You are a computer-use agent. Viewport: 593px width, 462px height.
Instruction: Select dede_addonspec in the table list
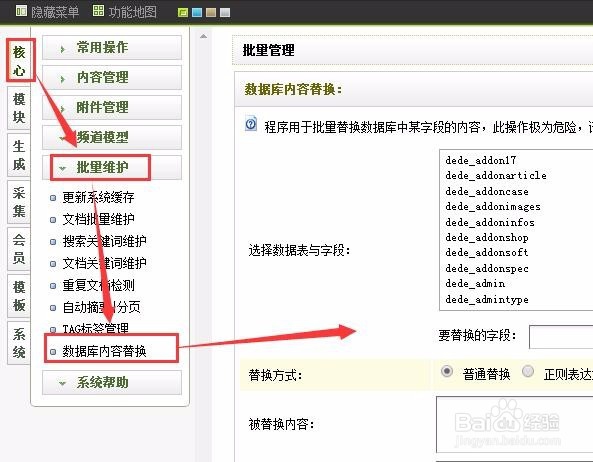[487, 268]
